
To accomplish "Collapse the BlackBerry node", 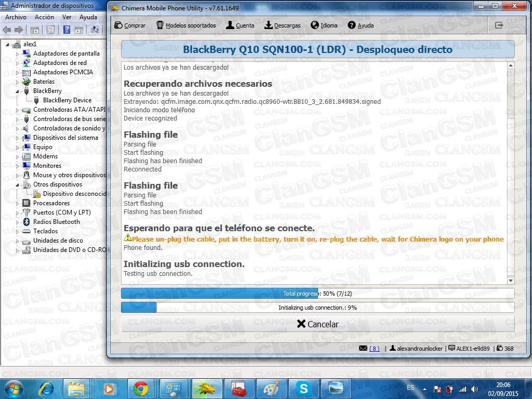I will coord(17,91).
